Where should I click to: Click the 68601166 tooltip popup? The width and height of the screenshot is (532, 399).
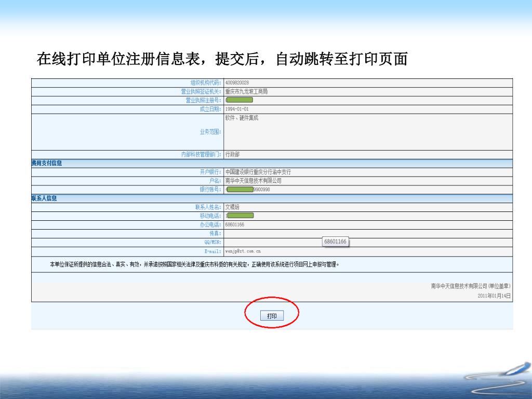point(335,242)
